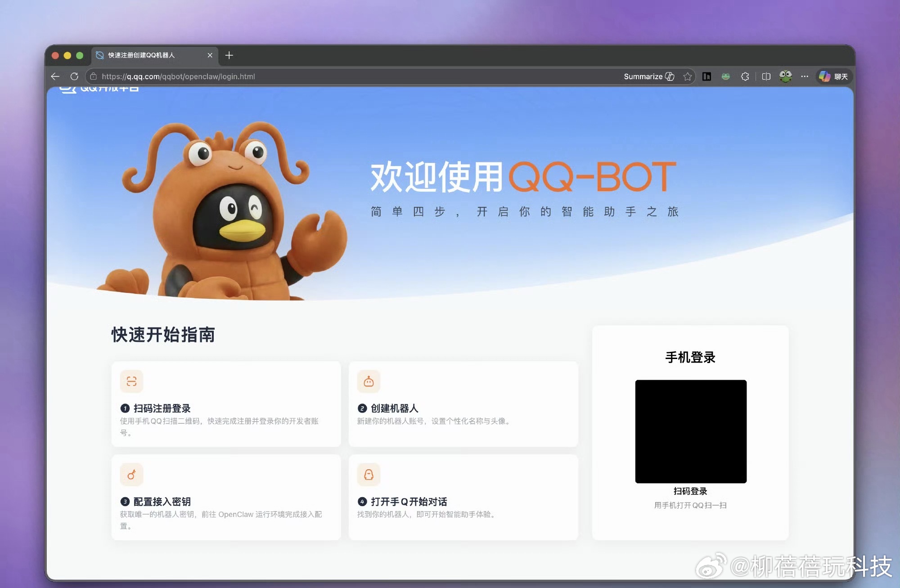Click the chat icon on 打开手Q开始对话 card
The height and width of the screenshot is (588, 900).
[368, 475]
